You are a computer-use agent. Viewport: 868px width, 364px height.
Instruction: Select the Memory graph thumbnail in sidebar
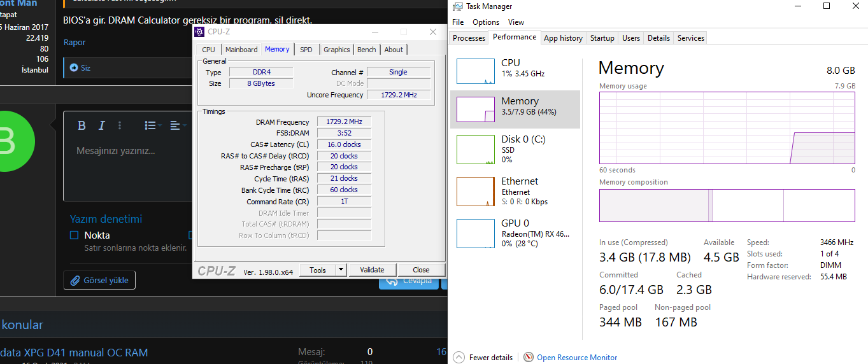(x=476, y=109)
